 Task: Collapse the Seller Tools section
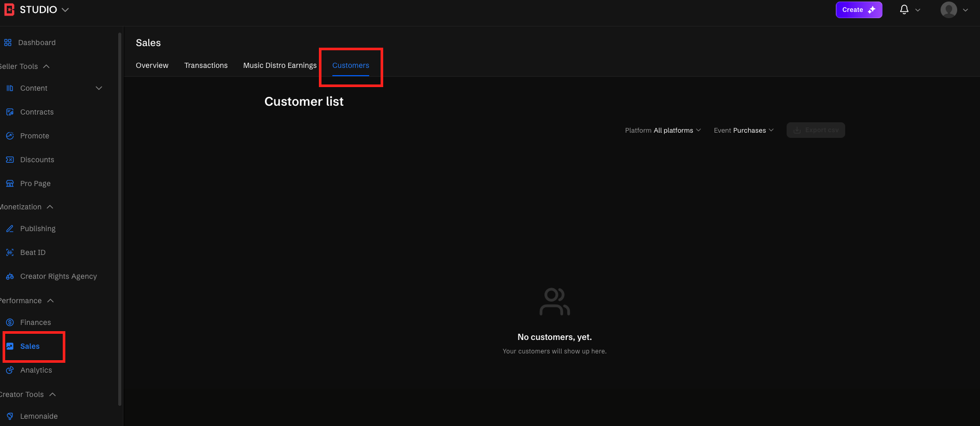point(46,66)
